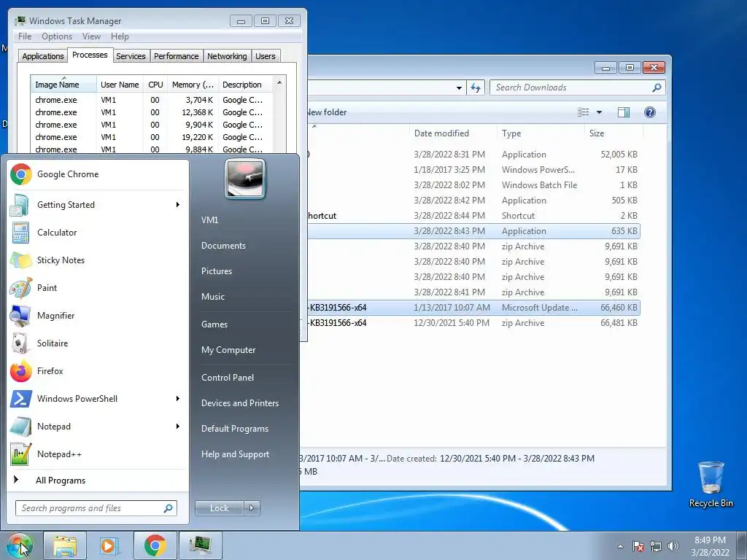Click the volume speaker tray icon

673,546
